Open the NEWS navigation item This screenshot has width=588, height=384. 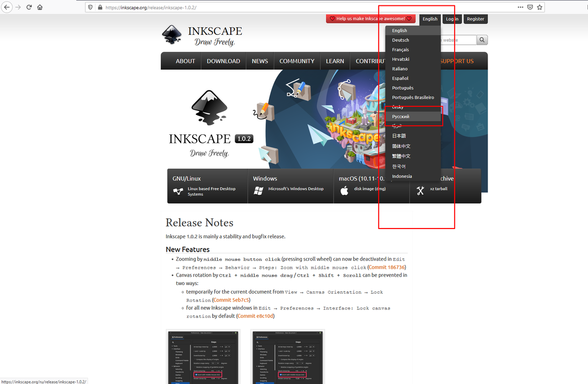tap(260, 61)
